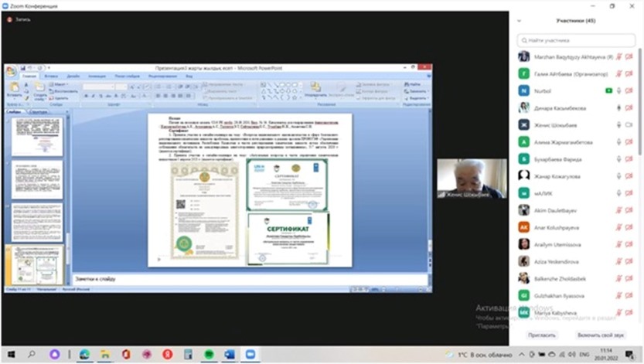
Task: Open Microsoft Word from the taskbar
Action: click(x=229, y=353)
